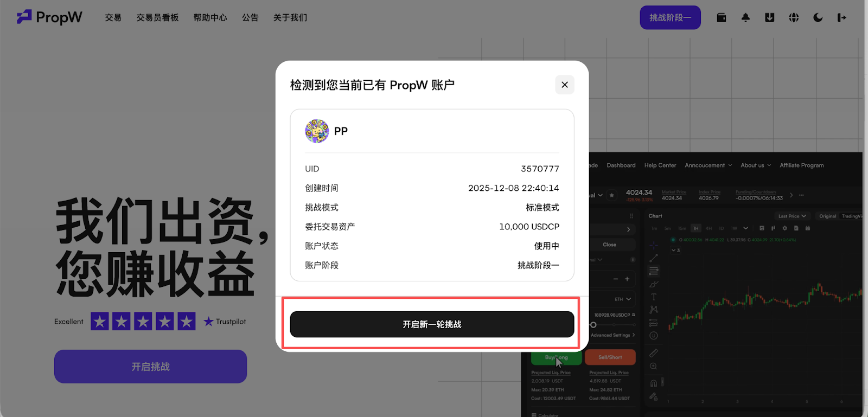This screenshot has width=868, height=417.
Task: Open the Last Price dropdown
Action: pyautogui.click(x=792, y=216)
